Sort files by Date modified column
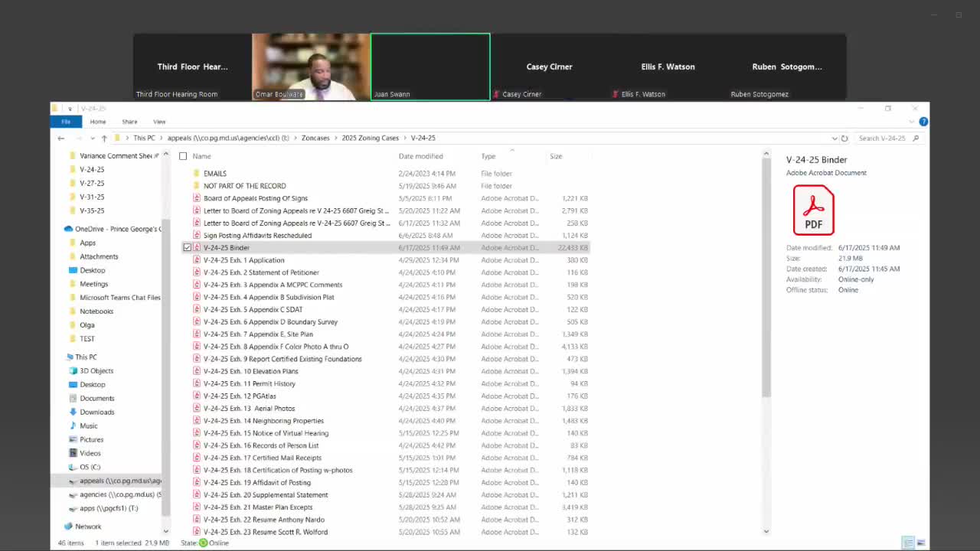Screen dimensions: 980x551 click(x=420, y=156)
